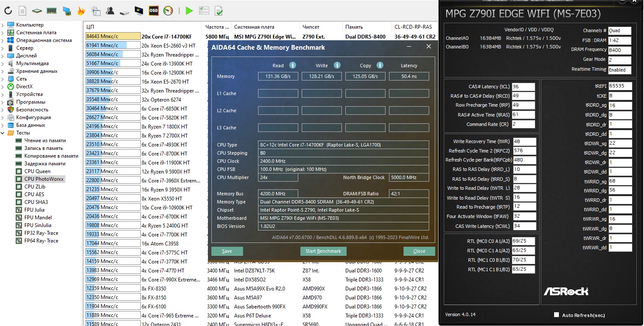
Task: Click the info icon beside Read
Action: [293, 66]
